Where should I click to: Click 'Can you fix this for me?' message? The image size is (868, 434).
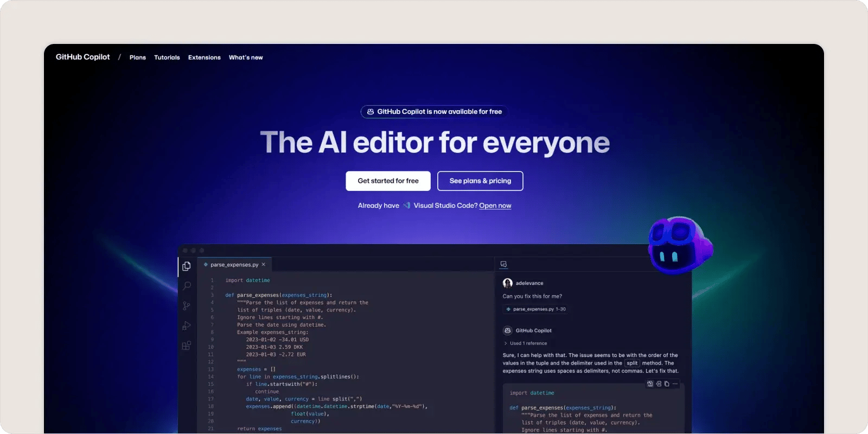tap(532, 296)
